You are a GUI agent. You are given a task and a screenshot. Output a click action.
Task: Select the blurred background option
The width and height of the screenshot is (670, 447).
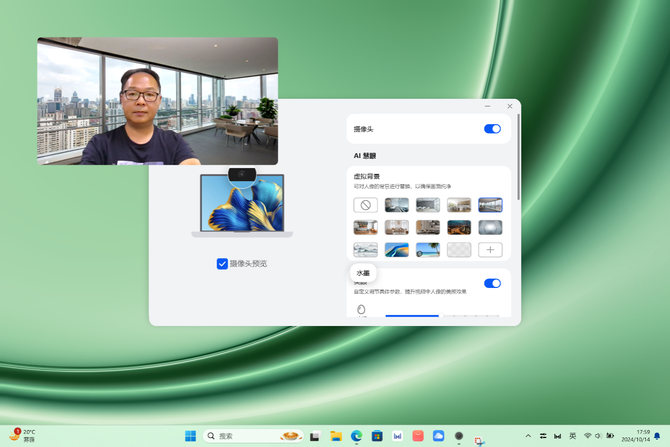tap(490, 227)
